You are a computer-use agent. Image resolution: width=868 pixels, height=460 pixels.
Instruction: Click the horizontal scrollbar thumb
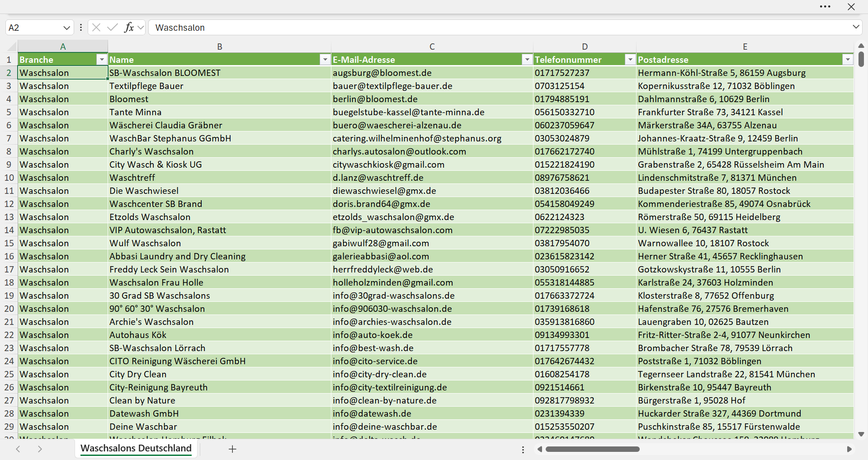[x=592, y=449]
